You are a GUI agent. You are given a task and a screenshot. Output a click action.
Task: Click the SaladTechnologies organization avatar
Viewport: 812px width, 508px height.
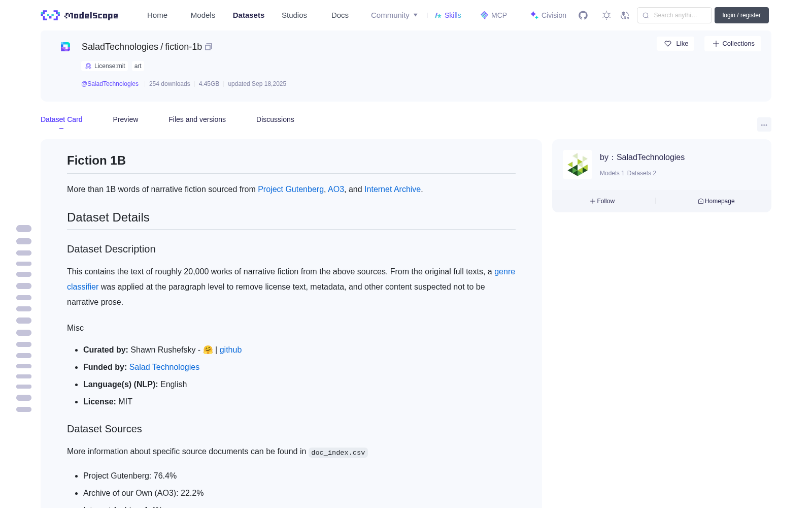pos(578,165)
